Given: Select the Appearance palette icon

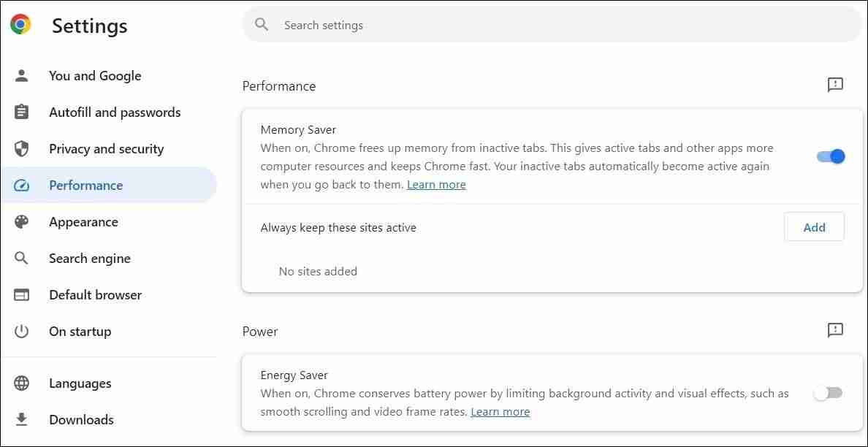Looking at the screenshot, I should click(x=22, y=221).
